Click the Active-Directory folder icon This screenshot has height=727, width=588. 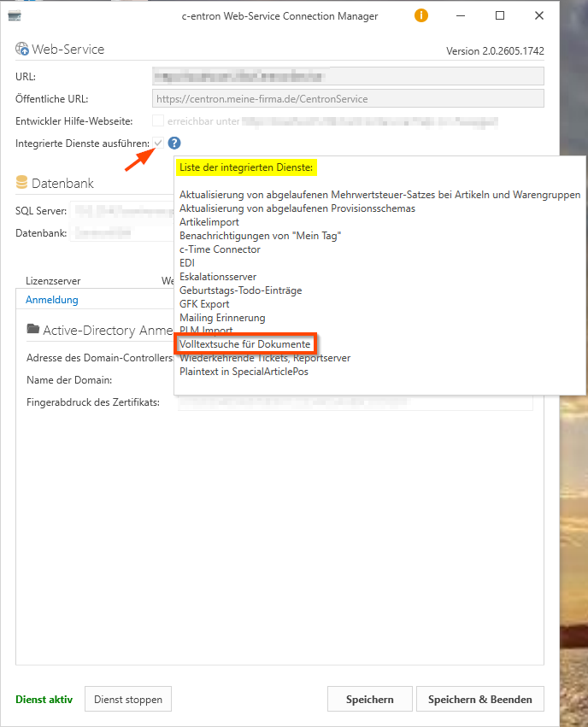33,329
